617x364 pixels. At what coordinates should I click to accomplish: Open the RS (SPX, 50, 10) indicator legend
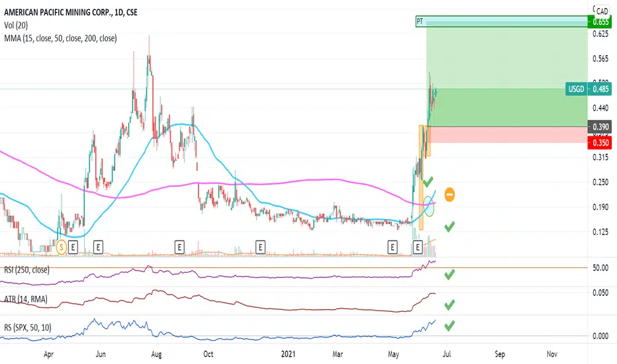click(x=28, y=328)
